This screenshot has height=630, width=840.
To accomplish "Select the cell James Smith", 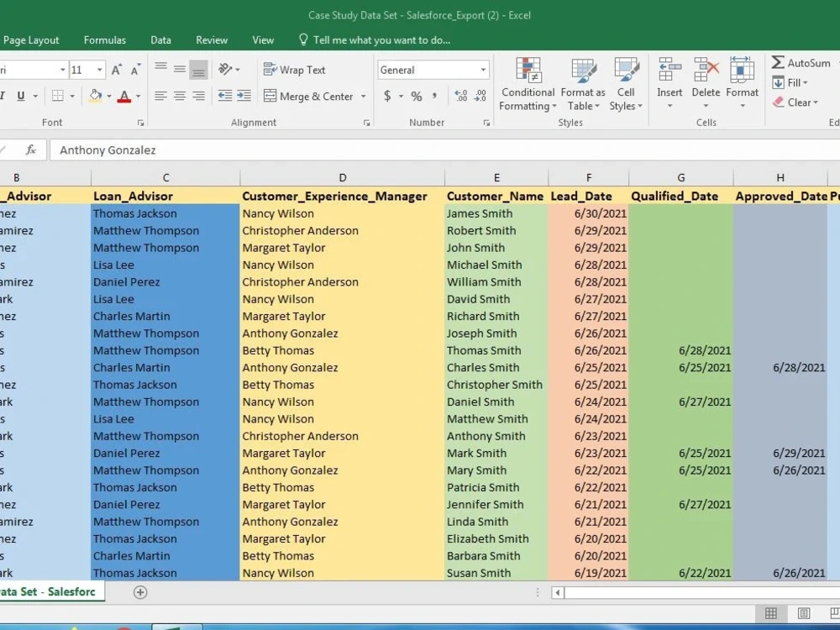I will click(x=496, y=213).
